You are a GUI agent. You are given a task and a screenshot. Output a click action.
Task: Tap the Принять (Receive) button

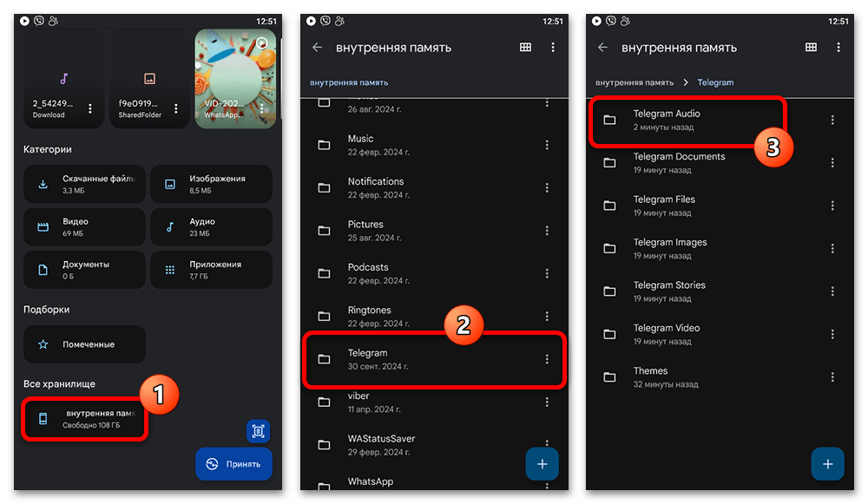click(x=233, y=463)
